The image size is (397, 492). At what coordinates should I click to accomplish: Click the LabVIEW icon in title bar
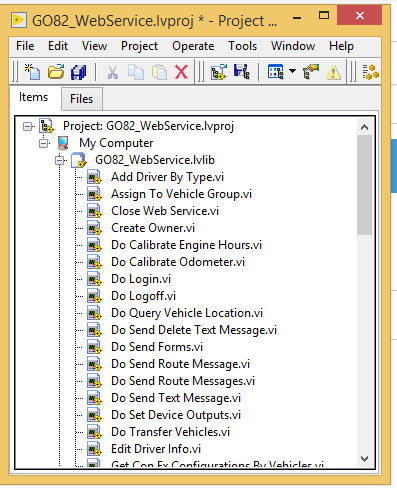[x=19, y=20]
